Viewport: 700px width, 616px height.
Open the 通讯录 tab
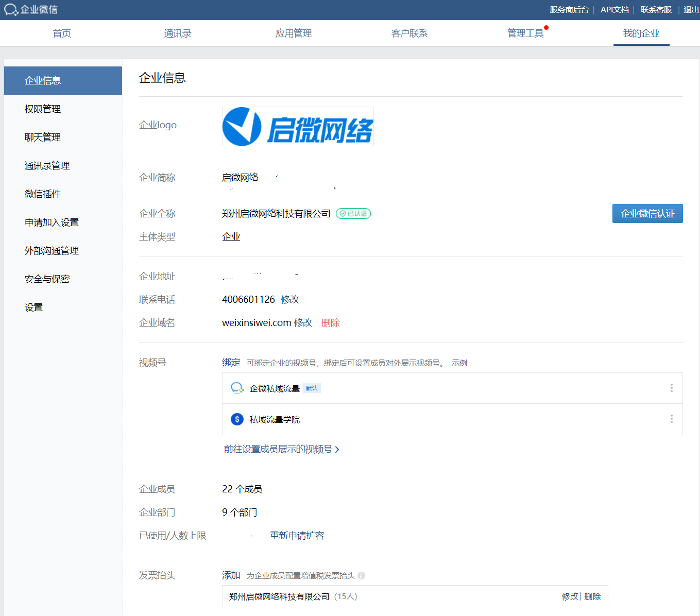pos(178,33)
